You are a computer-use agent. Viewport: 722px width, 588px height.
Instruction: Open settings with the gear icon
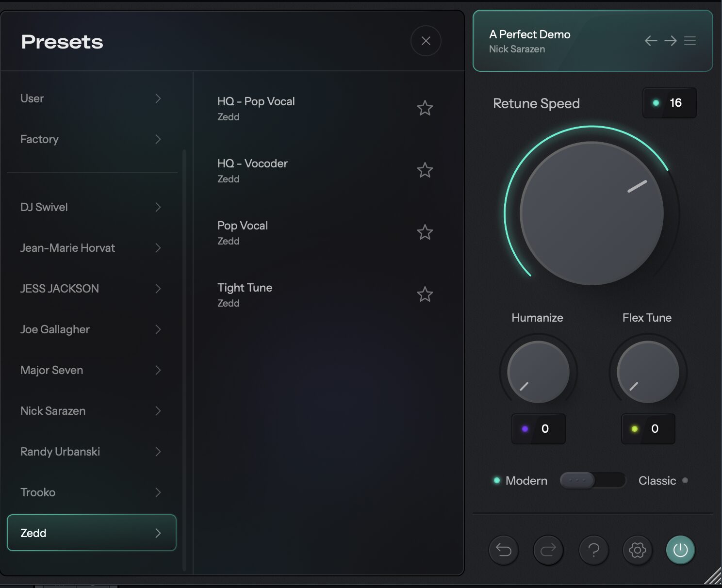637,550
